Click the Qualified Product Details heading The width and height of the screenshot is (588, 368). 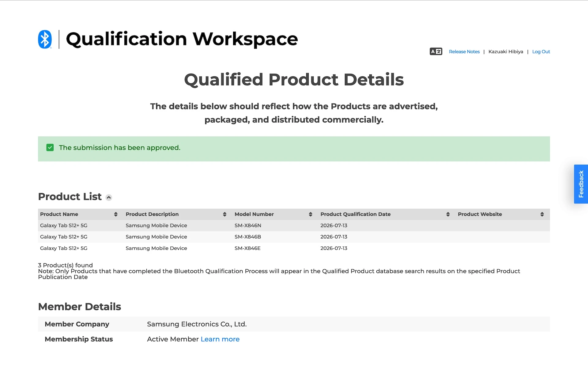[294, 80]
